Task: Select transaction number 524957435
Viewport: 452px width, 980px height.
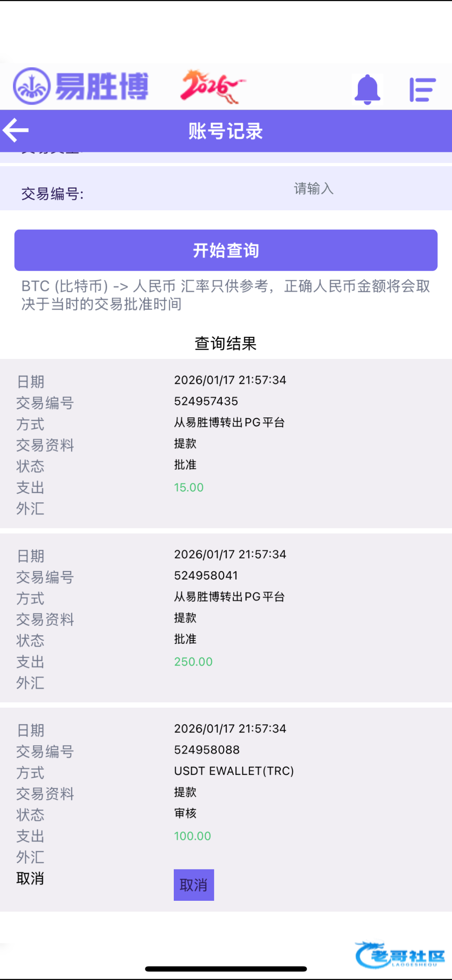Action: pos(206,401)
